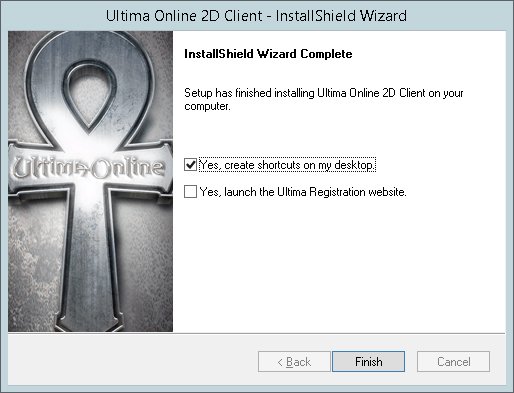
Task: Click the 'InstallShield Wizard Complete' heading
Action: click(x=268, y=54)
